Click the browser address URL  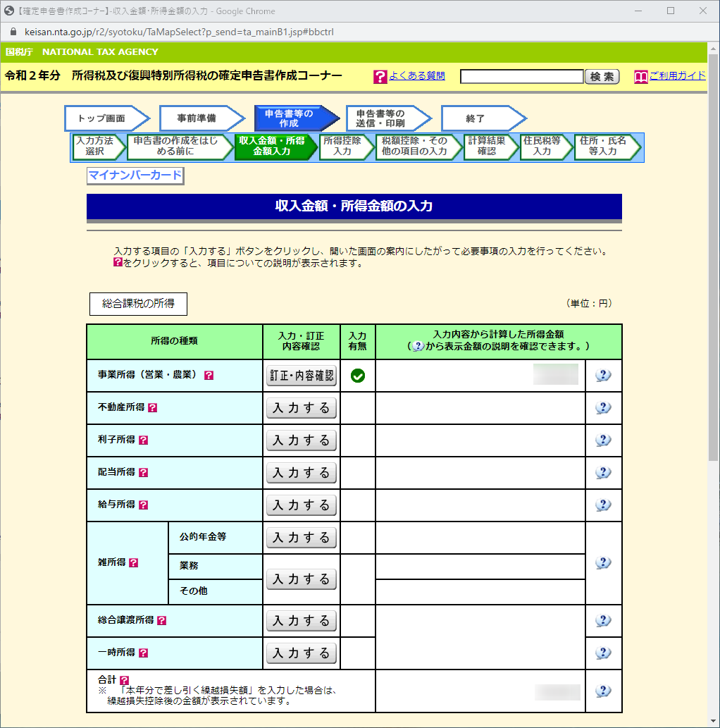click(179, 32)
